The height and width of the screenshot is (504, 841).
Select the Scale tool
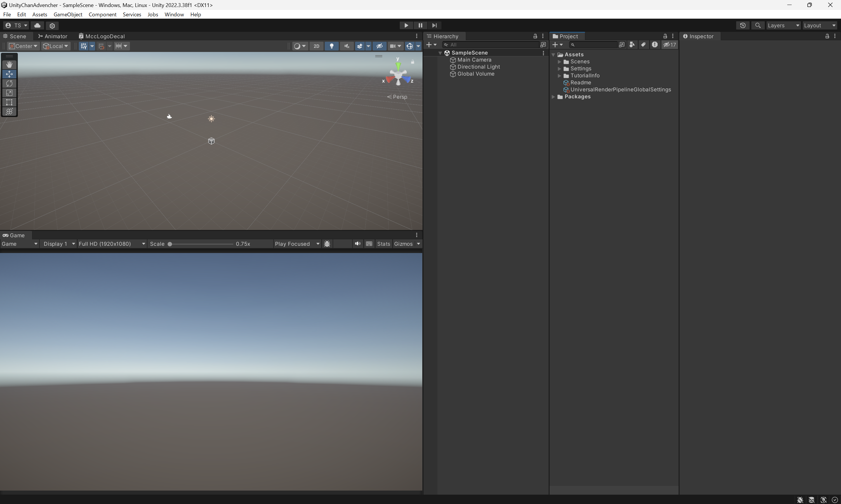click(x=9, y=93)
